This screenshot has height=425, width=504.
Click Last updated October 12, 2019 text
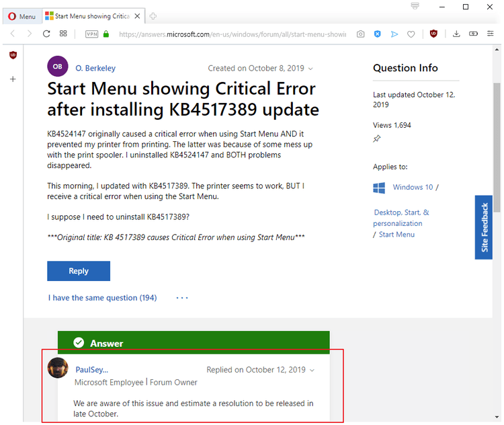point(414,100)
